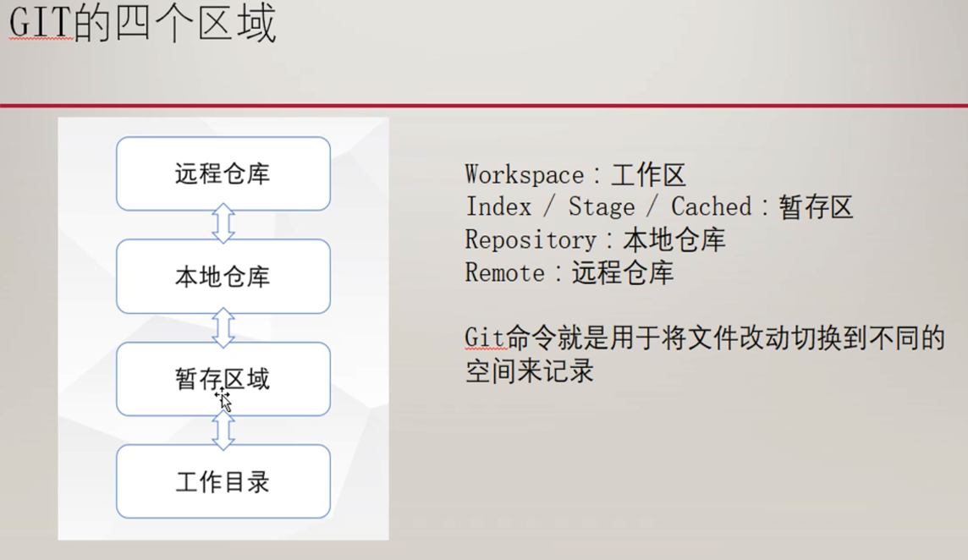968x560 pixels.
Task: Select the word "Remote" in the text list
Action: point(504,273)
